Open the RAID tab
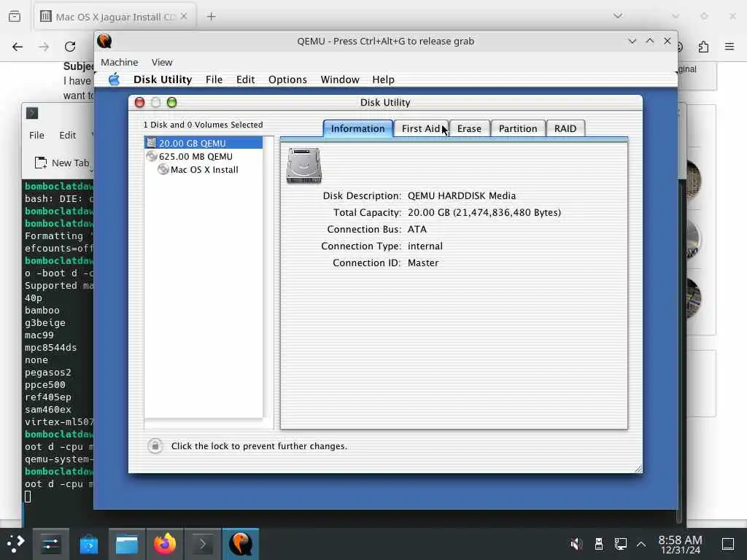Viewport: 747px width, 560px height. (565, 128)
